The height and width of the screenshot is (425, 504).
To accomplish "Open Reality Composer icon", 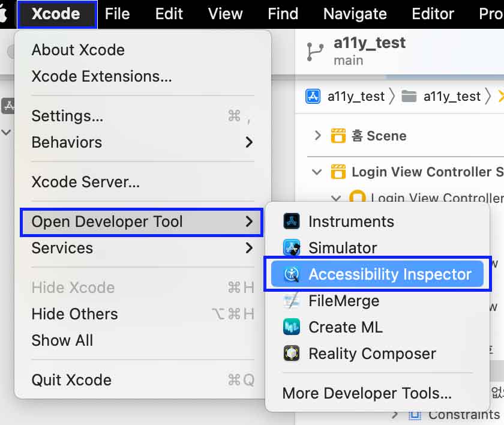I will (x=292, y=354).
